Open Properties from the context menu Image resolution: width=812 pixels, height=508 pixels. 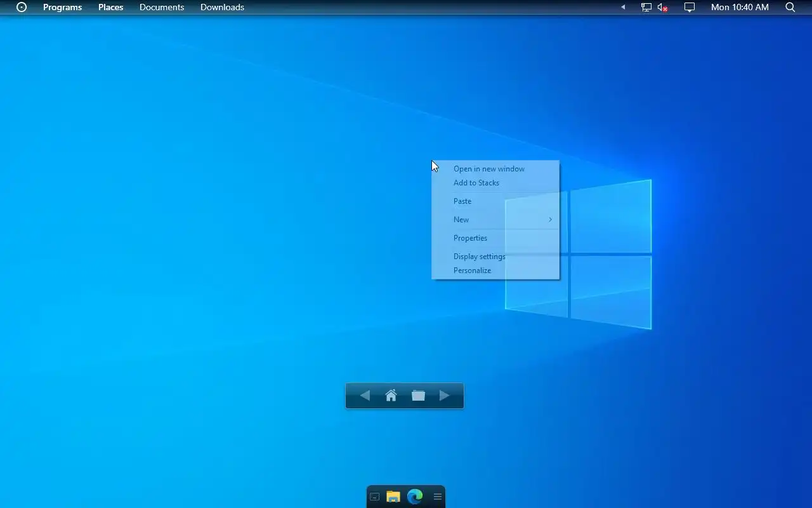tap(495, 238)
